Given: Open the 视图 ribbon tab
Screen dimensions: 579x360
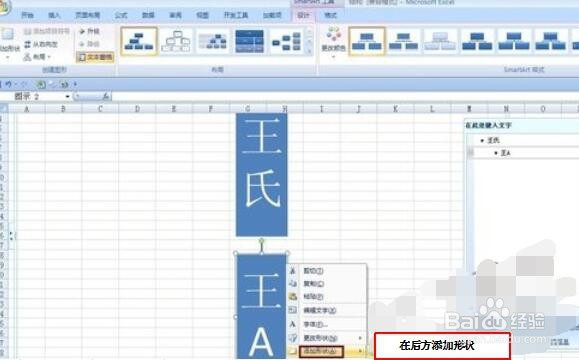Looking at the screenshot, I should pos(202,15).
